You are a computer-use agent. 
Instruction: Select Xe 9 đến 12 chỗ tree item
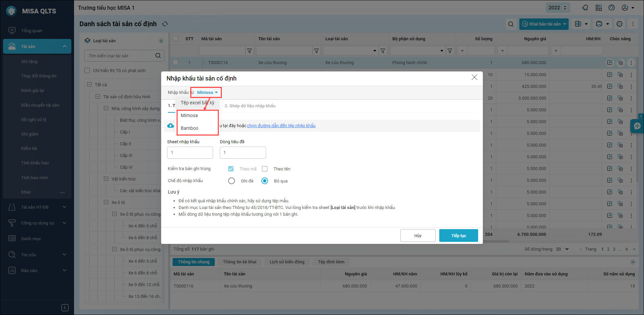pos(144,285)
